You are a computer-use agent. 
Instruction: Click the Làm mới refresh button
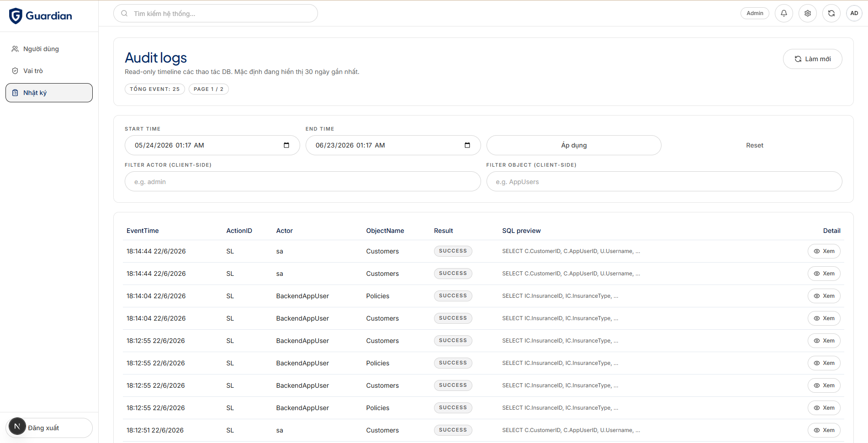[x=813, y=59]
